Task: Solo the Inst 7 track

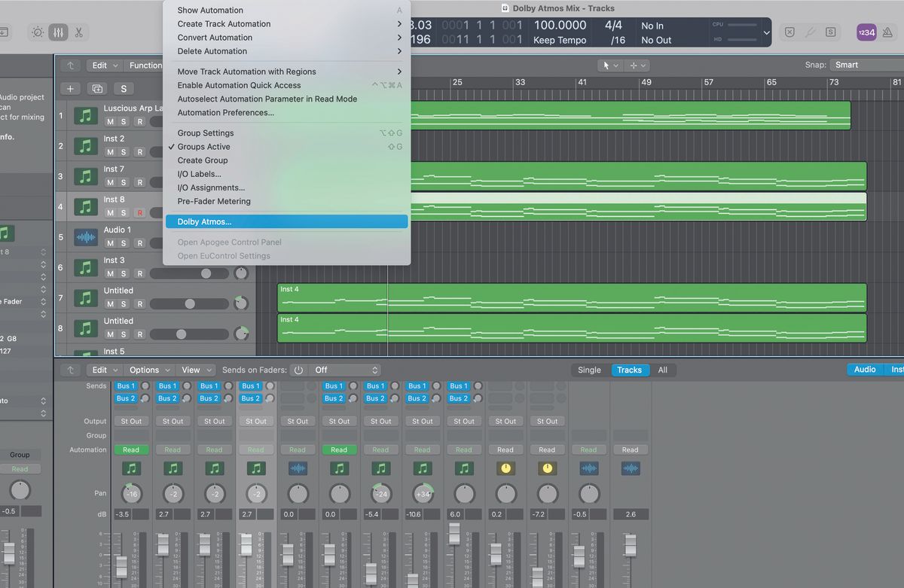Action: [124, 182]
